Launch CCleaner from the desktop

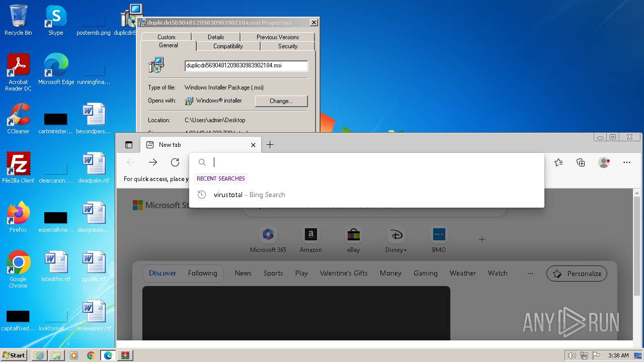18,119
